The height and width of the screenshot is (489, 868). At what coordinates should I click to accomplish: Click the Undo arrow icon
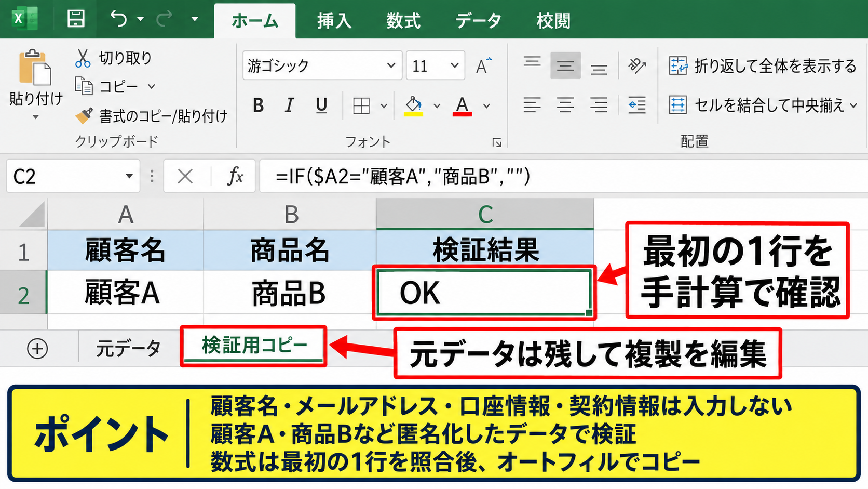(119, 19)
